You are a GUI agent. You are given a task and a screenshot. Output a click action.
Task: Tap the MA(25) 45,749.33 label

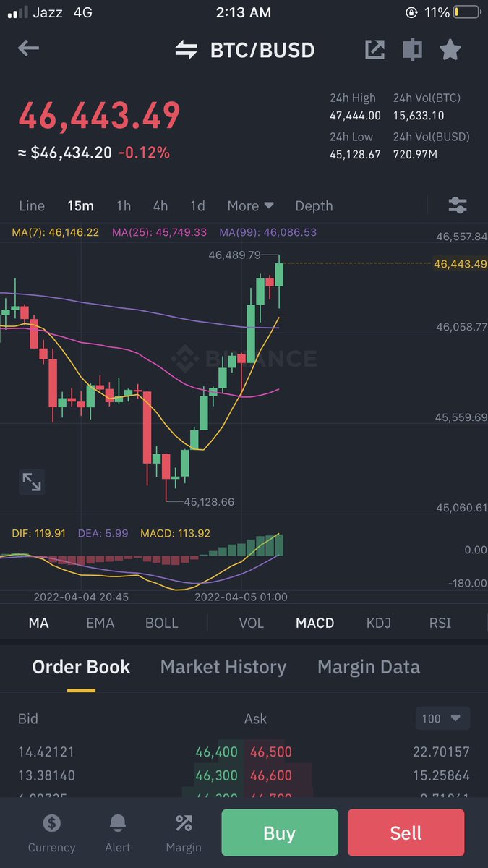pos(159,233)
